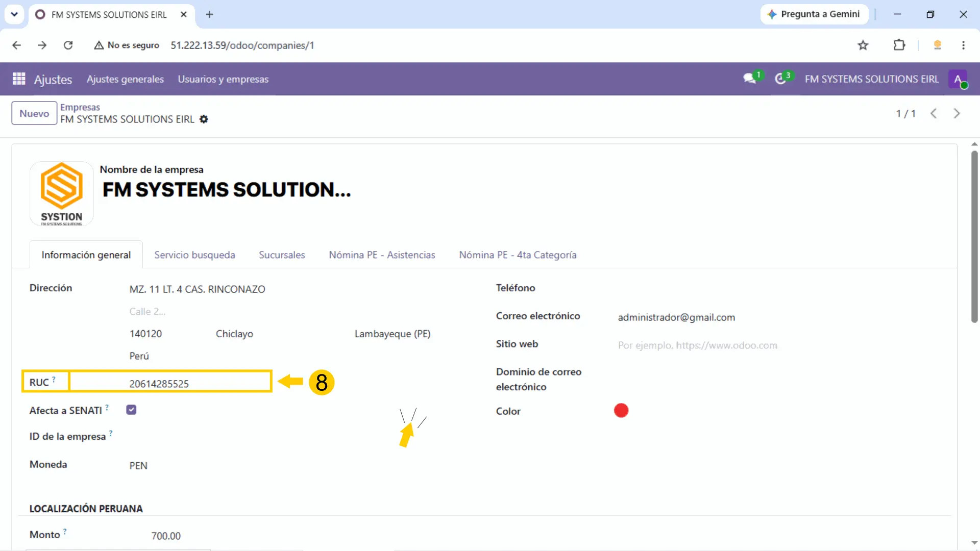The height and width of the screenshot is (551, 980).
Task: Go to previous record with left chevron
Action: pyautogui.click(x=934, y=114)
